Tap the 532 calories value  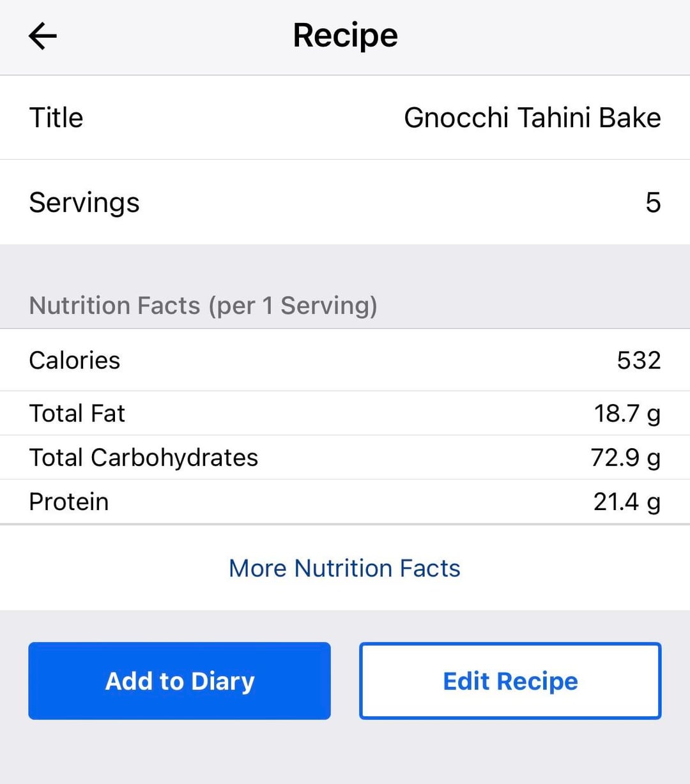pos(638,361)
